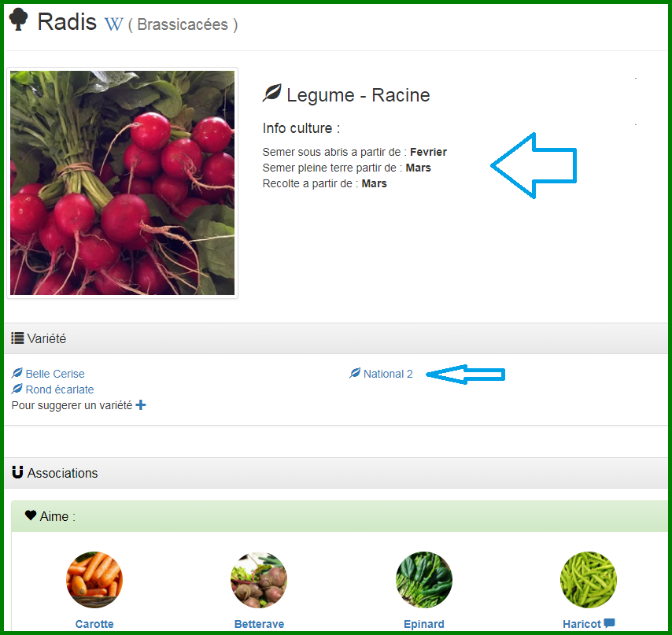Open the Carotte association link

coord(94,624)
